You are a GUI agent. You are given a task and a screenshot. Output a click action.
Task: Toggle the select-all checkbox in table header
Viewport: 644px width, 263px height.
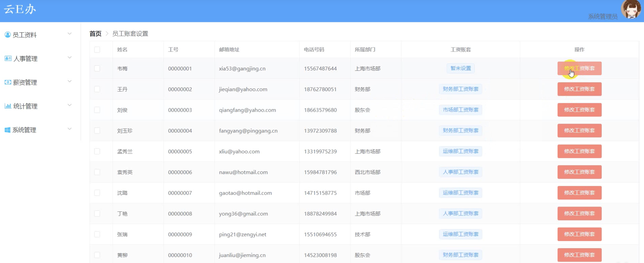point(97,50)
